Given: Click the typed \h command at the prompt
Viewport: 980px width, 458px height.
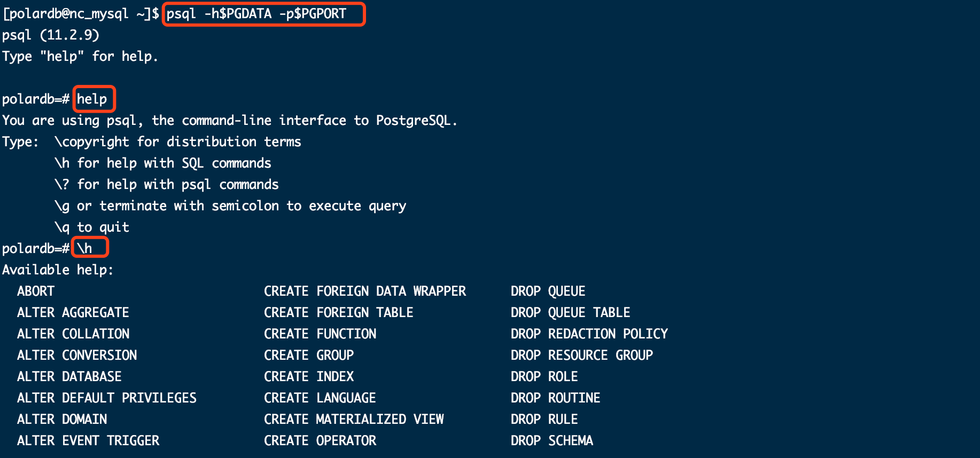Looking at the screenshot, I should [x=84, y=248].
